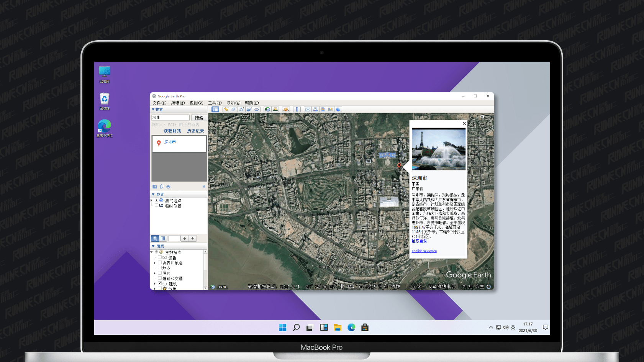Click the layers panel scroll down arrow
The width and height of the screenshot is (644, 362).
pyautogui.click(x=205, y=288)
